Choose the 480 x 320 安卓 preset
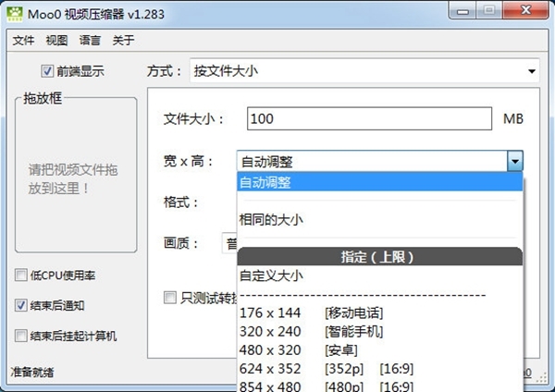 [x=296, y=350]
